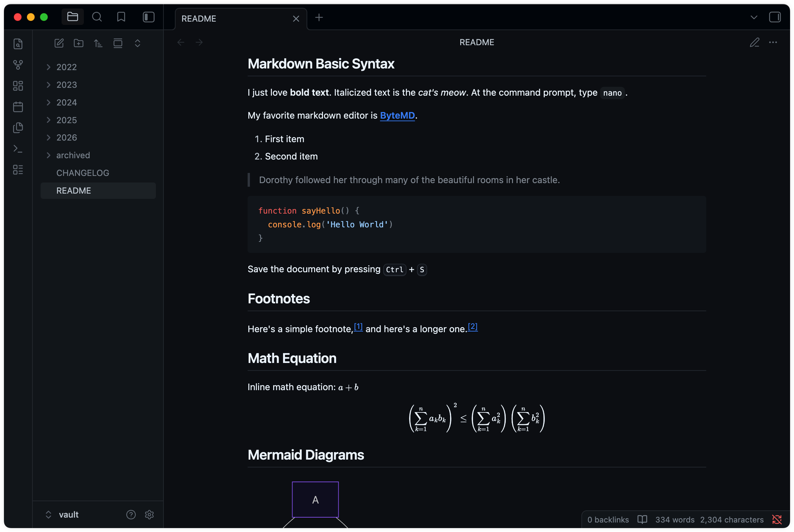This screenshot has height=532, width=794.
Task: Click the mermaid diagram node A
Action: click(x=315, y=500)
